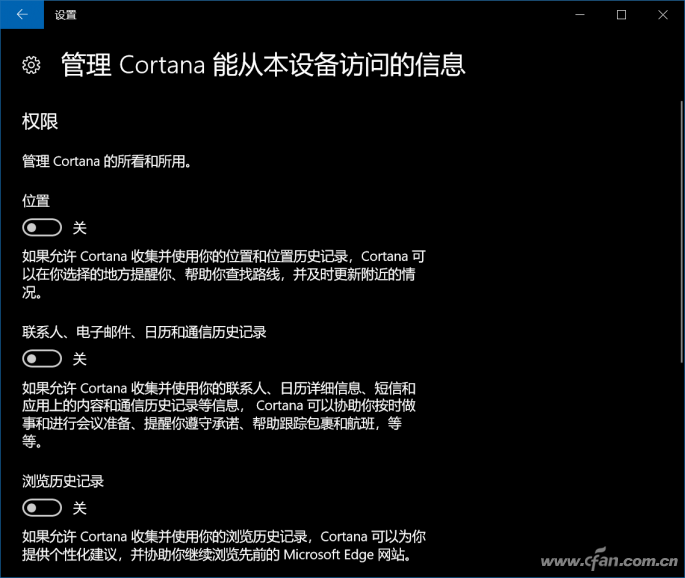Screen dimensions: 685x578
Task: Click the 关 label next to the 位置 switch
Action: 80,228
